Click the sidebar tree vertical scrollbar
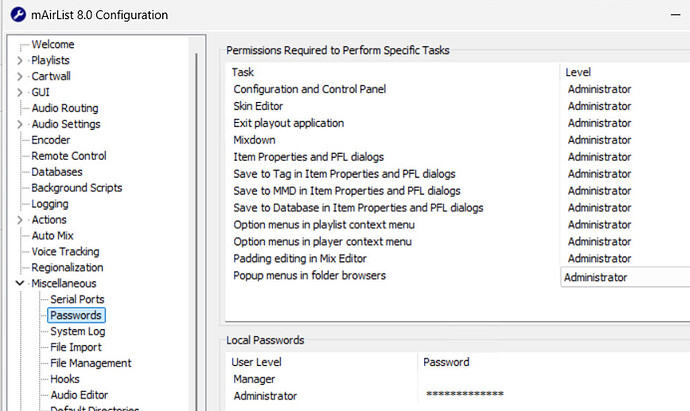690x411 pixels. coord(196,229)
